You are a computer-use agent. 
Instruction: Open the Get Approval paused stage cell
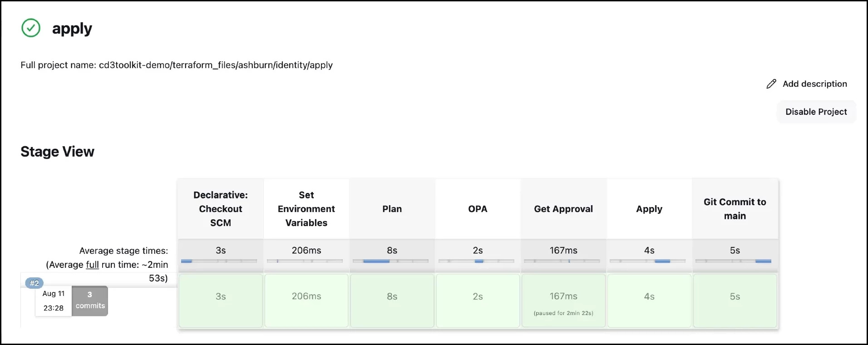pyautogui.click(x=563, y=300)
